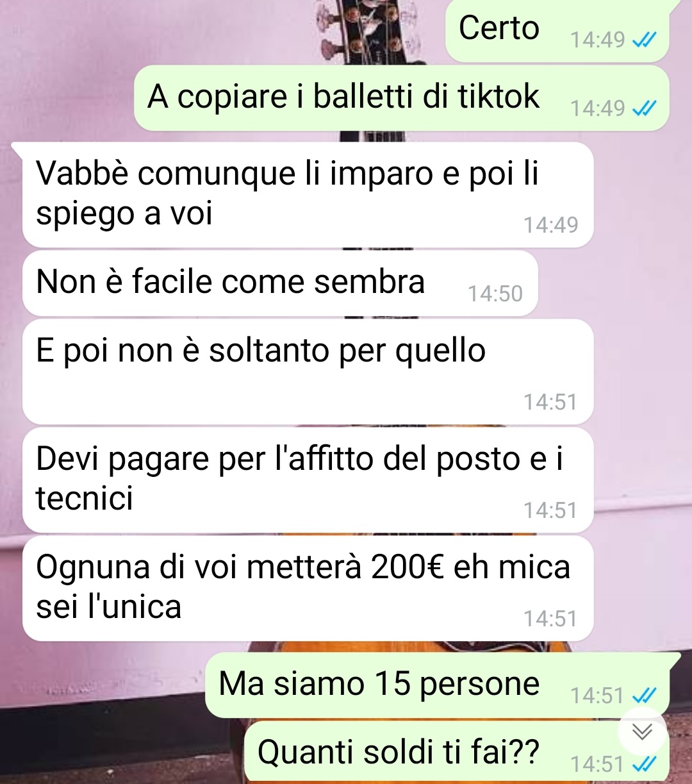The width and height of the screenshot is (692, 784).
Task: Tap the 'Ma siamo 15 persone' sent message
Action: pos(438,685)
